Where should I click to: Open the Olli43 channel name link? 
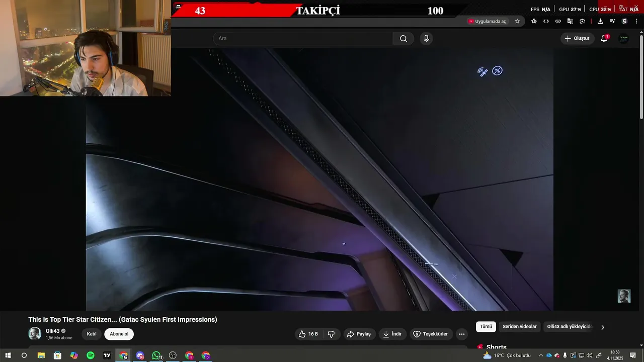click(x=53, y=331)
